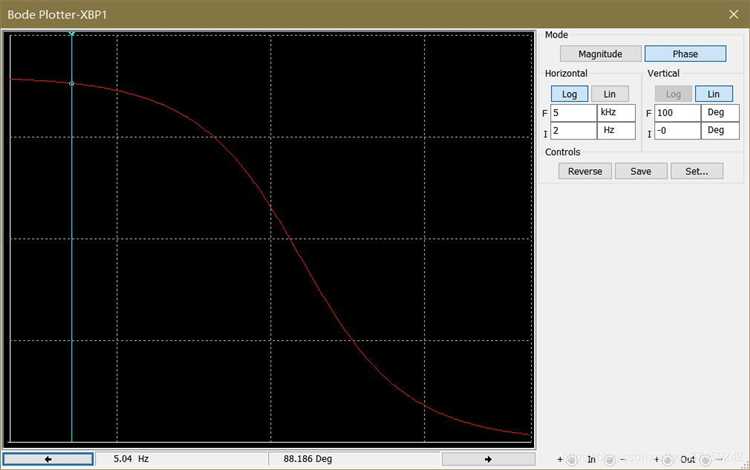Switch mode to Magnitude
The image size is (750, 470).
(x=600, y=54)
